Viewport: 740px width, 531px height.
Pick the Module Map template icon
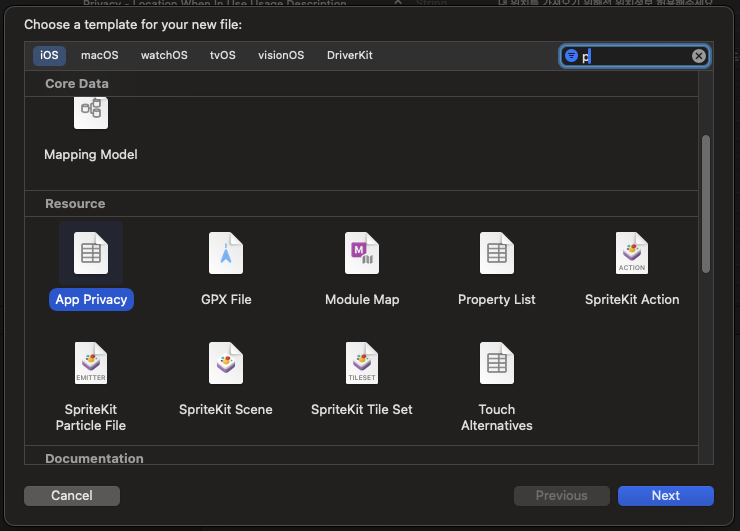pyautogui.click(x=362, y=253)
